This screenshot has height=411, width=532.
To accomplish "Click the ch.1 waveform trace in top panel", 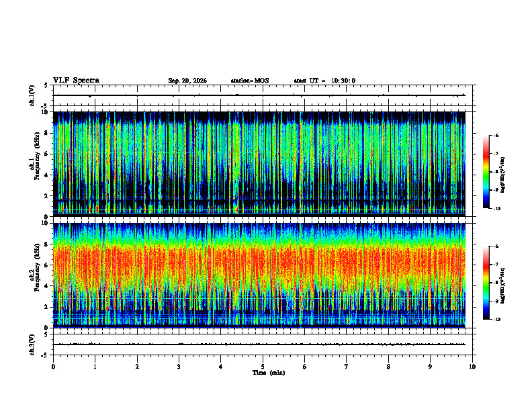I will [x=259, y=95].
